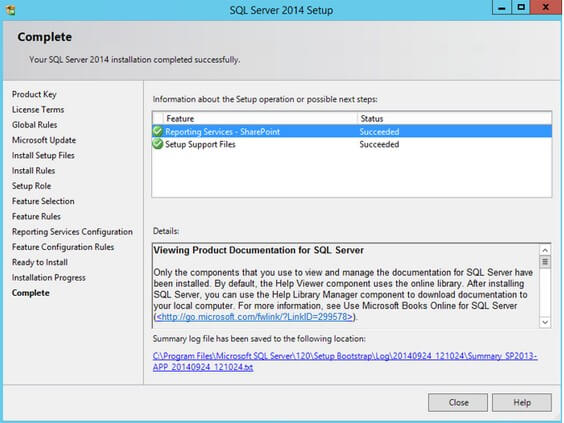The image size is (564, 423).
Task: Select the Setup Support Files row
Action: click(352, 144)
